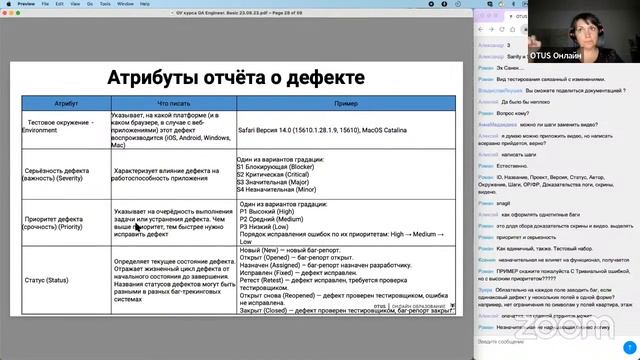
Task: Click the 'S2 Критическая (Critical)' line
Action: 273,175
